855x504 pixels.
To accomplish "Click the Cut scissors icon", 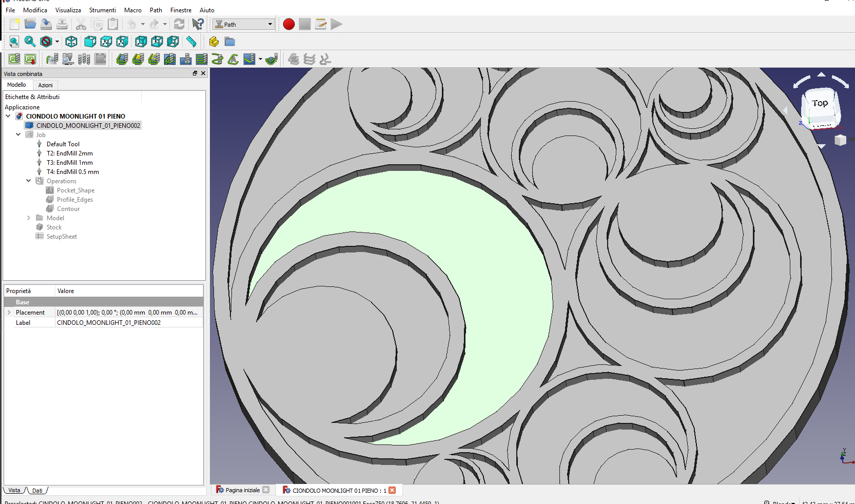I will click(81, 24).
